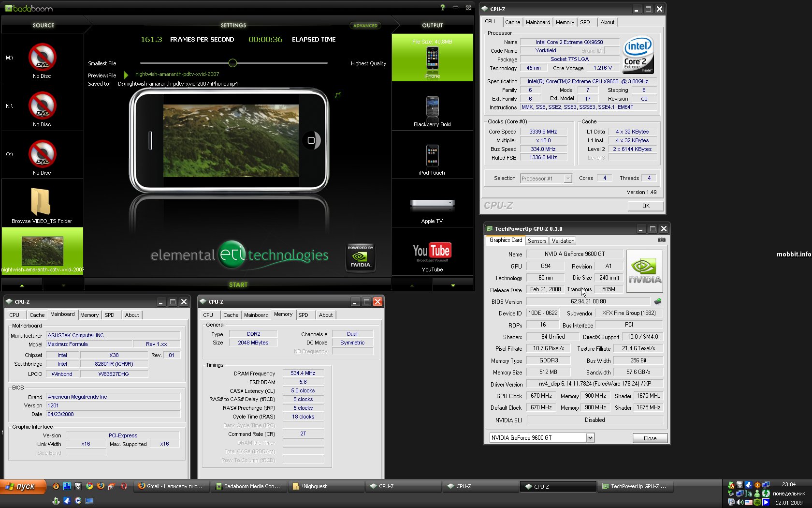This screenshot has width=812, height=508.
Task: Open the Cache tab in top CPU-Z
Action: click(513, 22)
